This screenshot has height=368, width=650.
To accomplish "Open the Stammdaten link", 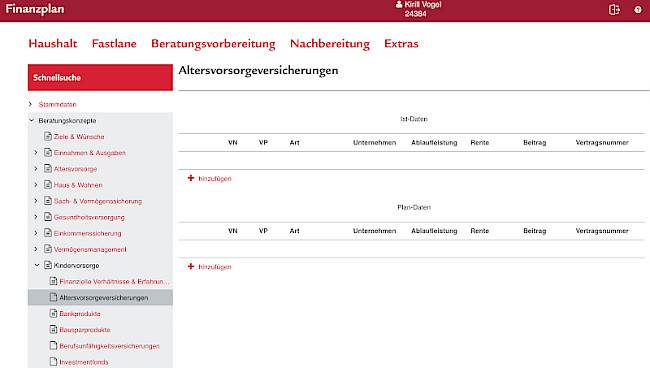I will 58,104.
